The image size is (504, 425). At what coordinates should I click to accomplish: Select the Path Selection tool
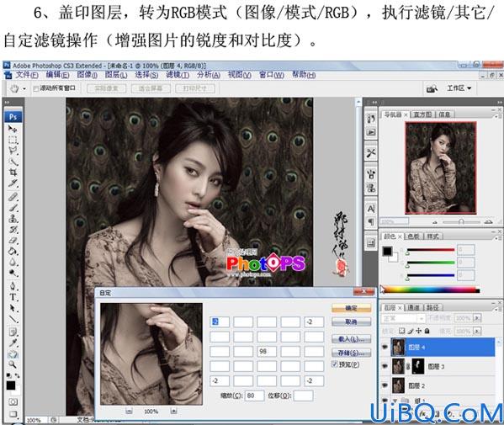(x=13, y=308)
